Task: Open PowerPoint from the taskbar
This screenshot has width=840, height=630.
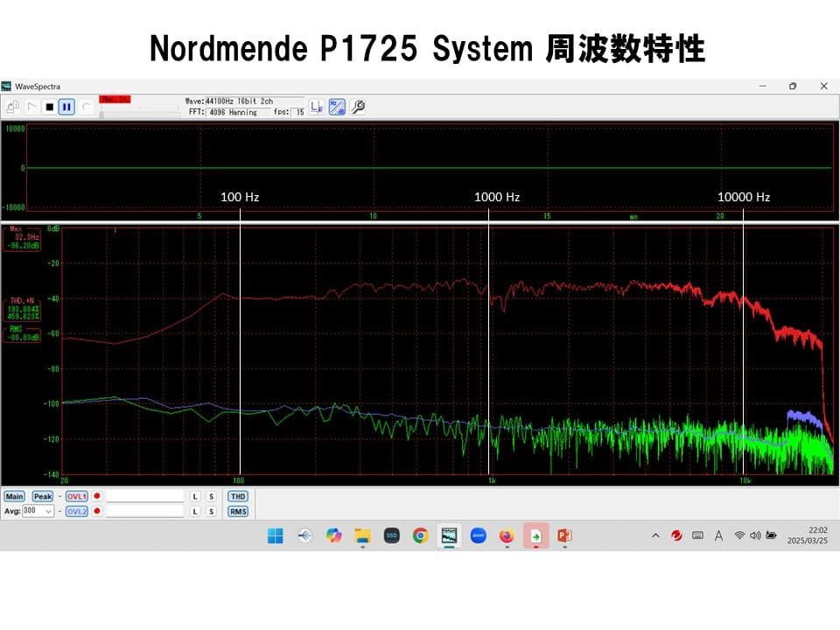Action: (563, 534)
